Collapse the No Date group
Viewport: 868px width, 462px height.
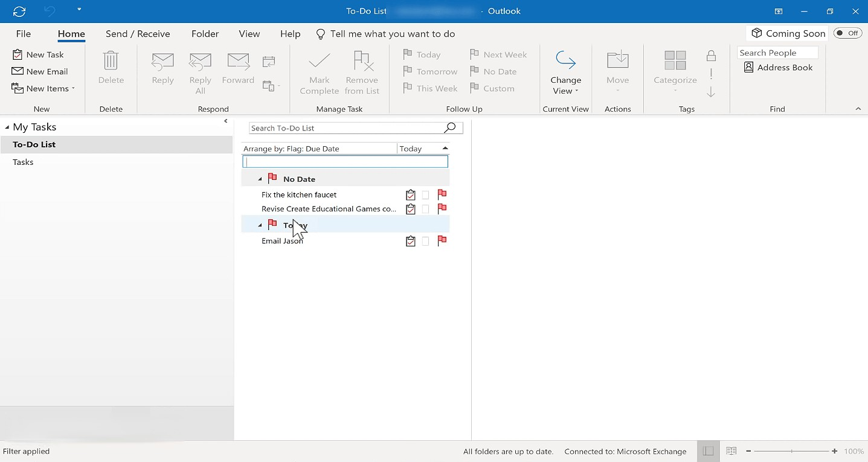click(x=260, y=179)
